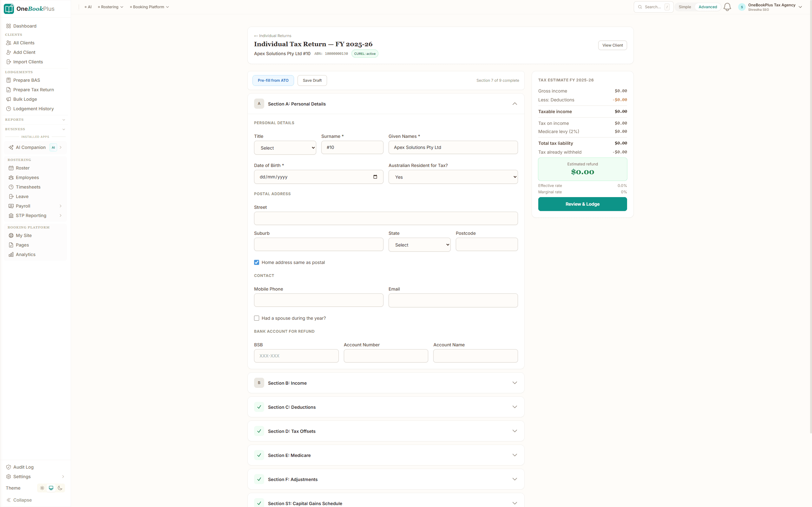Image resolution: width=812 pixels, height=507 pixels.
Task: Open the Audit Log
Action: pyautogui.click(x=23, y=467)
